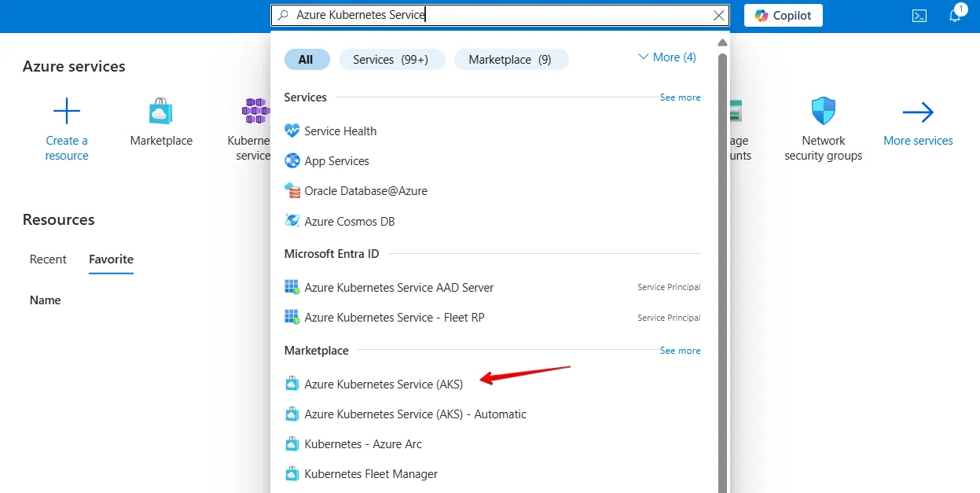The image size is (980, 493).
Task: Open the Marketplace shopping bag icon
Action: pos(161,112)
